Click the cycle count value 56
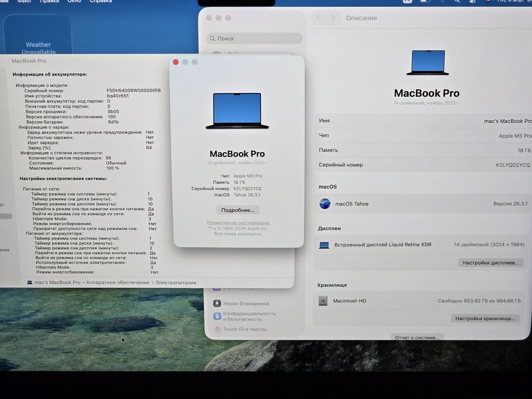Screen dimensions: 532x399 [x=108, y=158]
